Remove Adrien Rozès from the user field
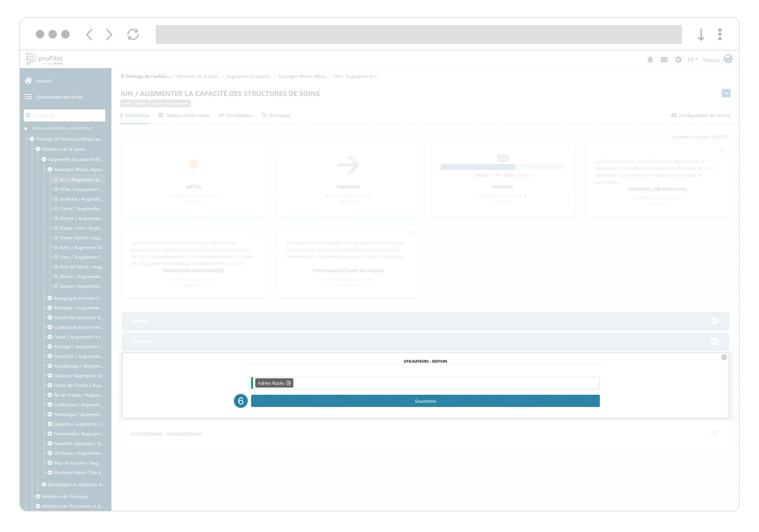 [x=289, y=383]
